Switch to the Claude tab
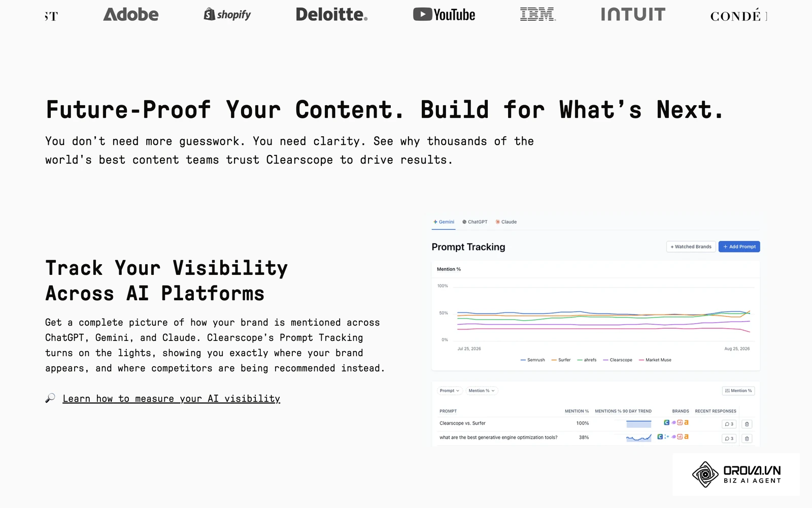This screenshot has height=508, width=812. coord(506,222)
